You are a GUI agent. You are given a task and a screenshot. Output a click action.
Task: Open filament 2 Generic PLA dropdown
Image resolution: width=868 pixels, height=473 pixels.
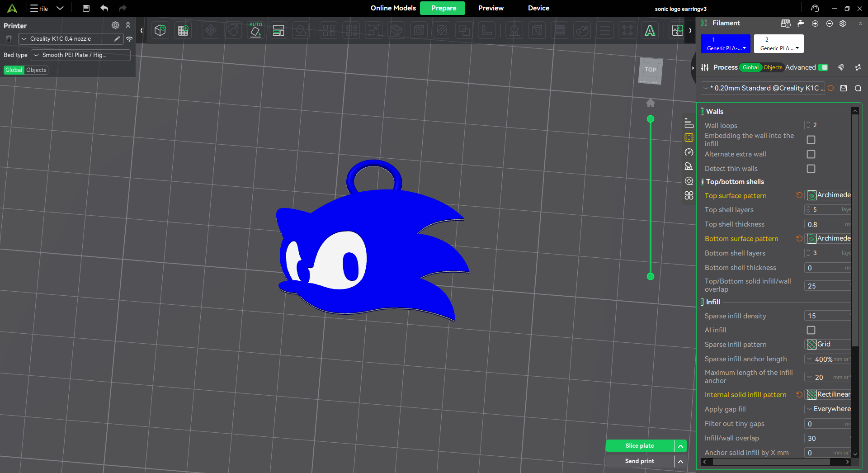coord(779,44)
